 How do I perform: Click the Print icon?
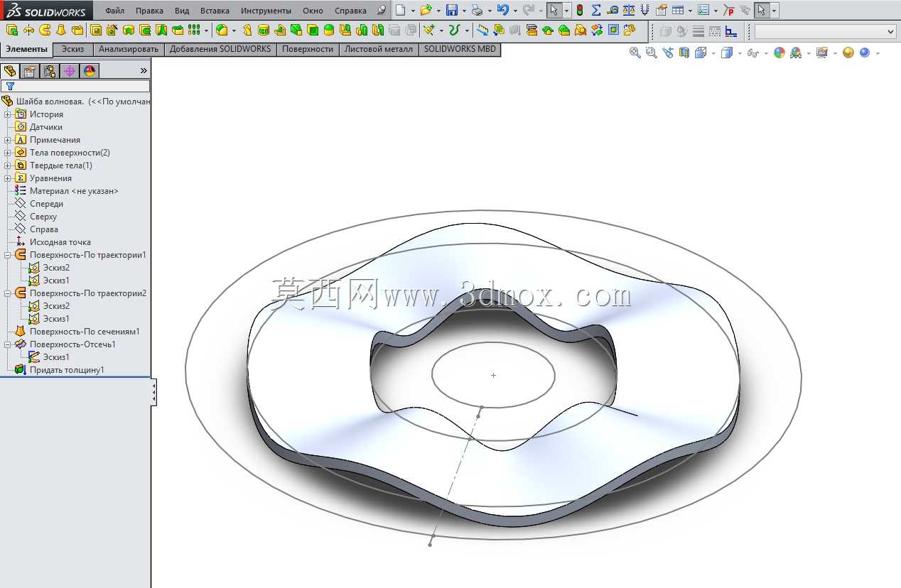tap(478, 11)
